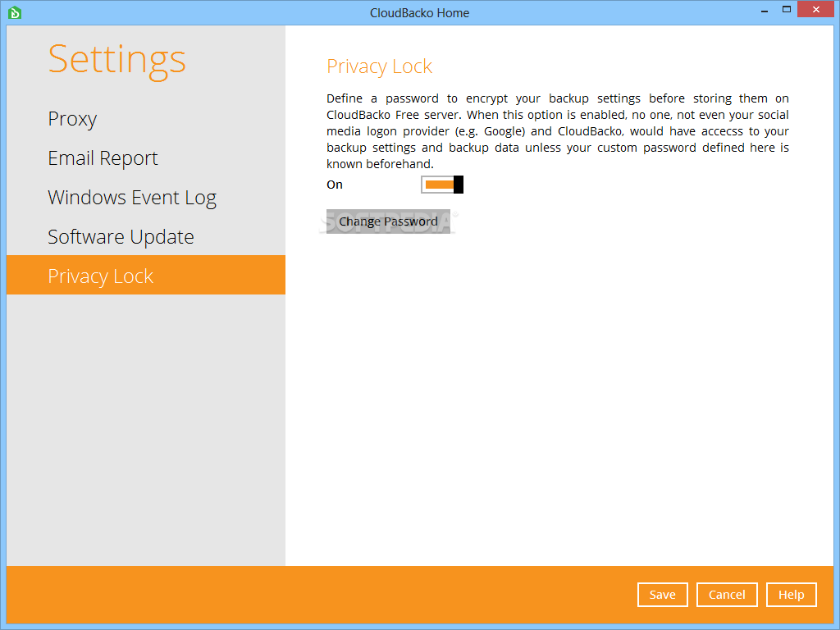Cancel the settings changes
The height and width of the screenshot is (630, 840).
click(x=727, y=595)
